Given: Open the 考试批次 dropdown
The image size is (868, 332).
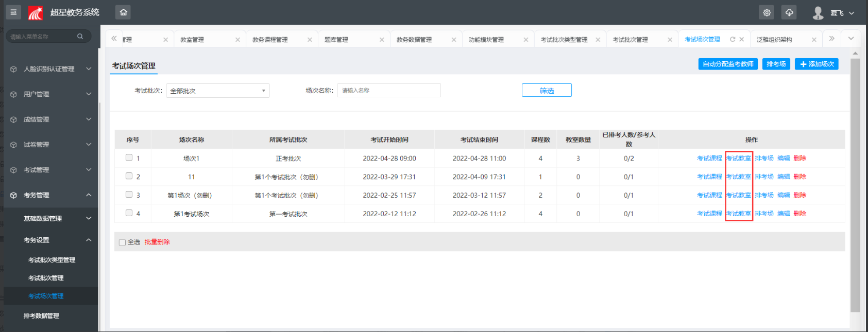Looking at the screenshot, I should [x=218, y=91].
